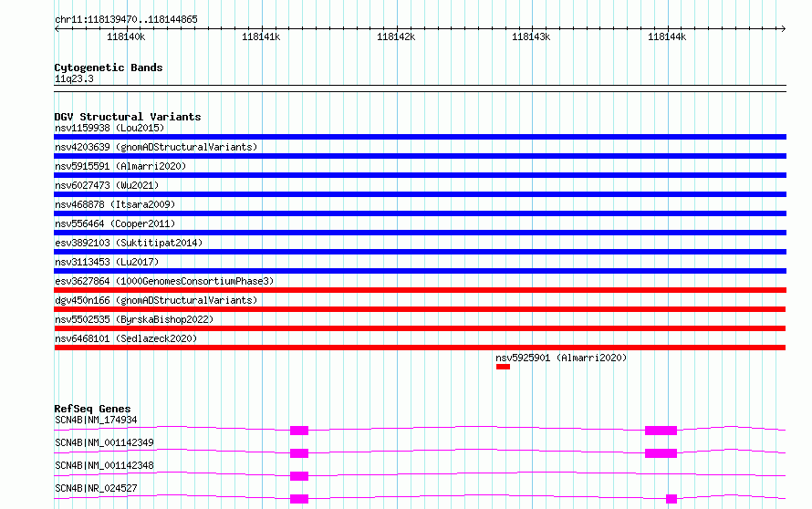Click the nsv5502535 (ByrskaBishop2022) label

point(134,319)
